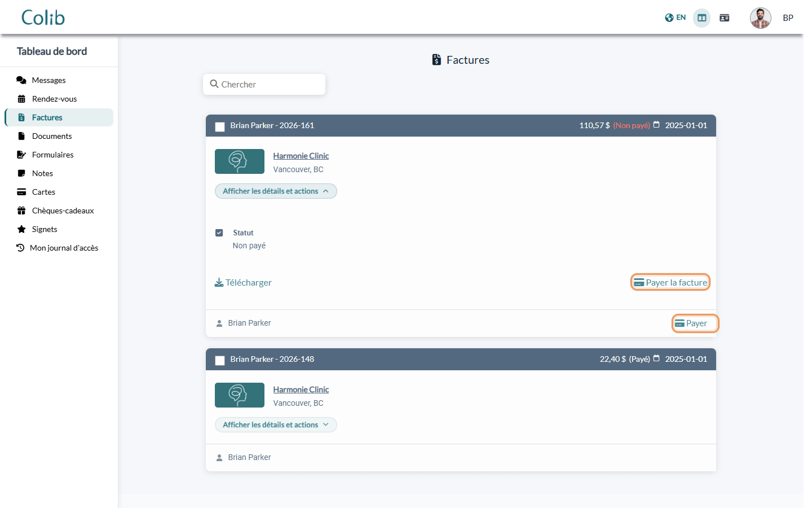Select checkbox for invoice 2026-148
Image resolution: width=812 pixels, height=508 pixels.
pos(220,361)
